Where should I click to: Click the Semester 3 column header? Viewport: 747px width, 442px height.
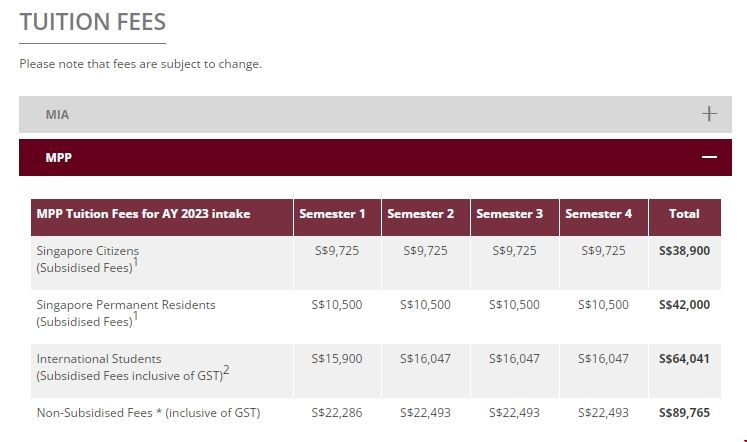(x=510, y=214)
